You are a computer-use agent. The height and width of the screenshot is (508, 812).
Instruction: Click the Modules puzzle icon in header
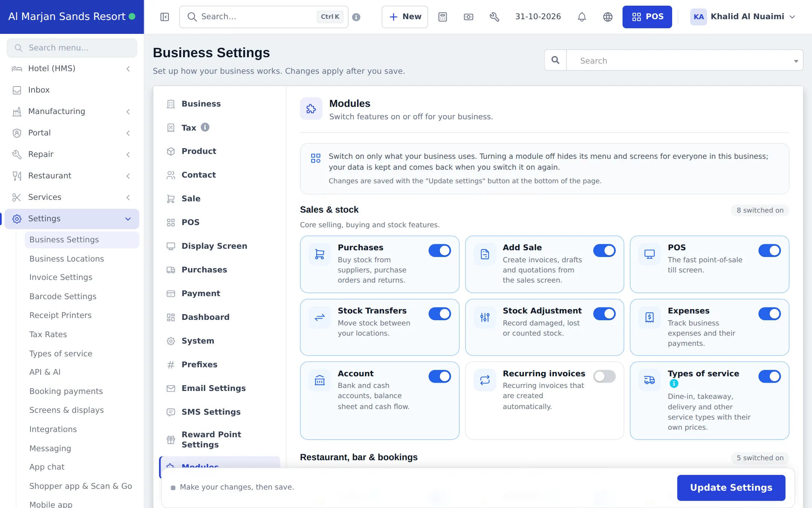click(311, 109)
